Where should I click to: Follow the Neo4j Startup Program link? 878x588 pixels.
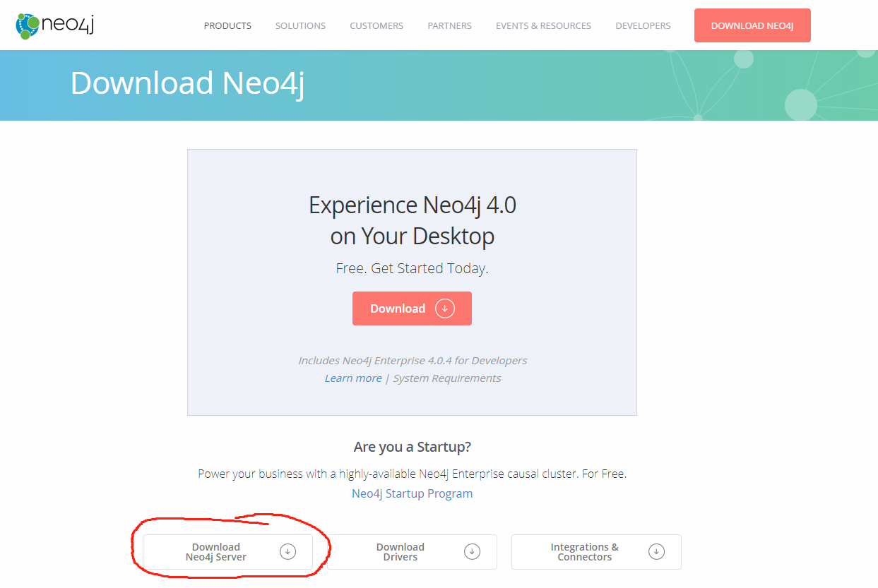[x=412, y=493]
